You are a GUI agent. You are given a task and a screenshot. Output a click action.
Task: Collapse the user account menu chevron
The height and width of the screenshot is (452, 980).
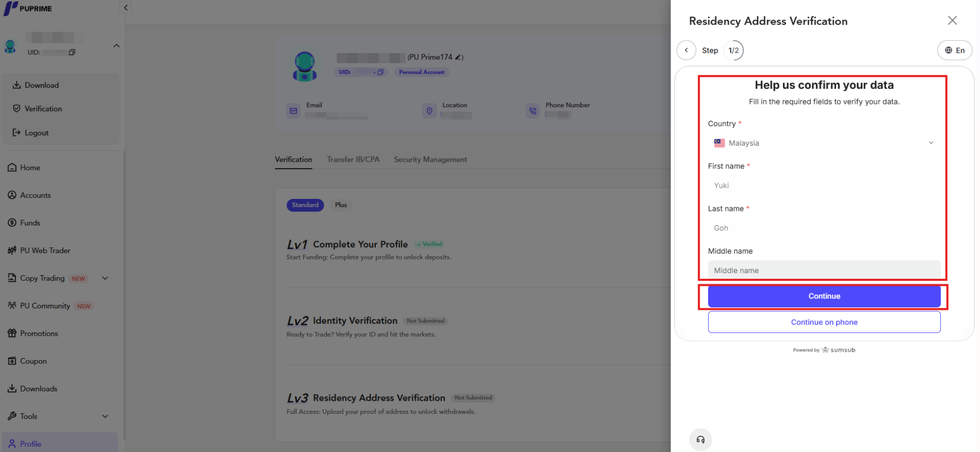tap(116, 46)
